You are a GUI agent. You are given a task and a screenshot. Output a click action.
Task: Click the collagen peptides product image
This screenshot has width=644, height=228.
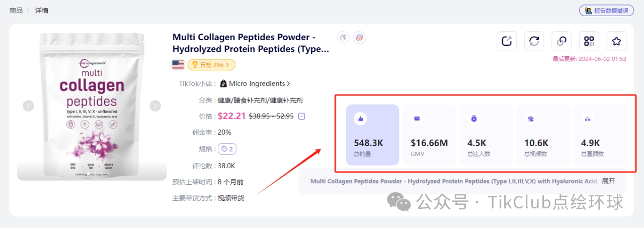point(92,106)
